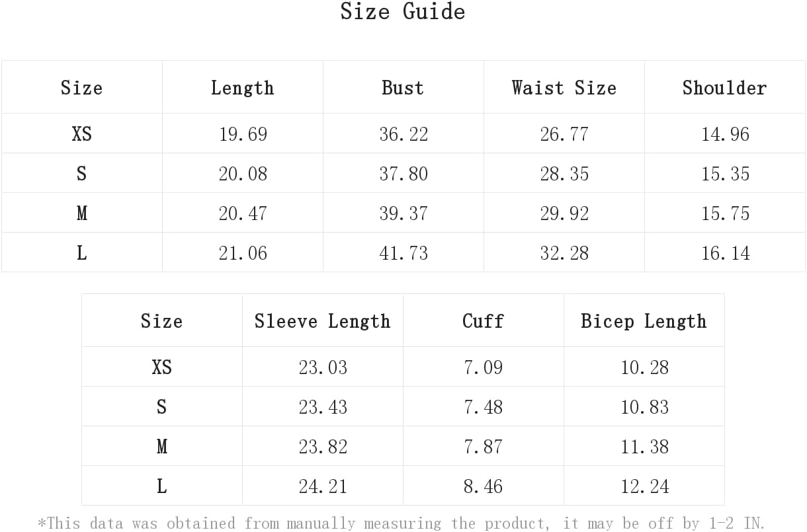Screen dimensions: 807x532
Task: Click the Shoulder column header
Action: [x=724, y=87]
